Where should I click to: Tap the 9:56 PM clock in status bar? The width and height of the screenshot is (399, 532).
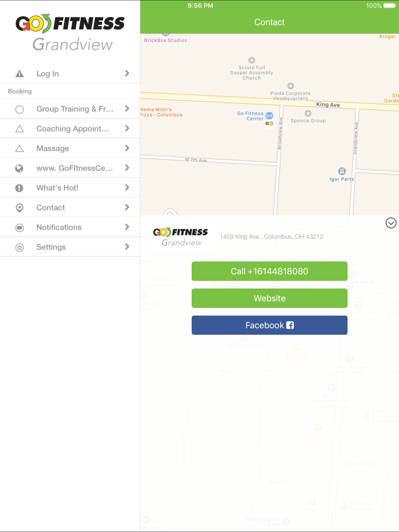[200, 6]
